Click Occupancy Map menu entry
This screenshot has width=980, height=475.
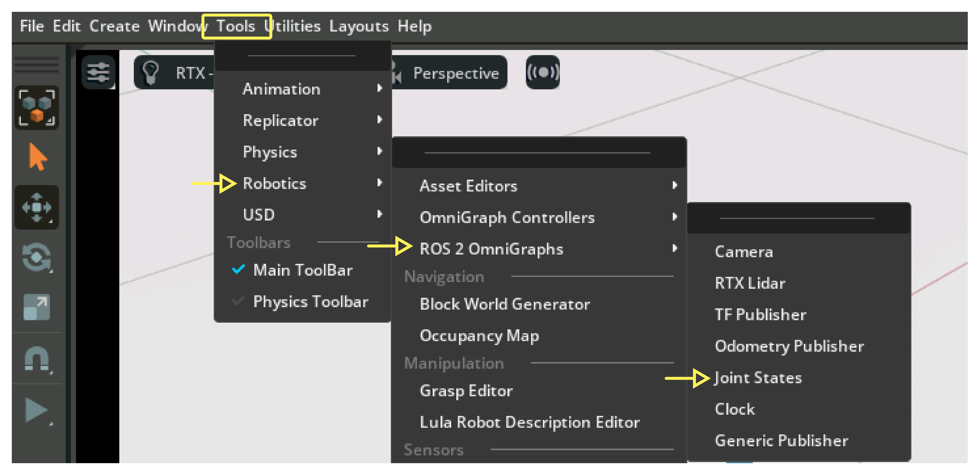[479, 336]
